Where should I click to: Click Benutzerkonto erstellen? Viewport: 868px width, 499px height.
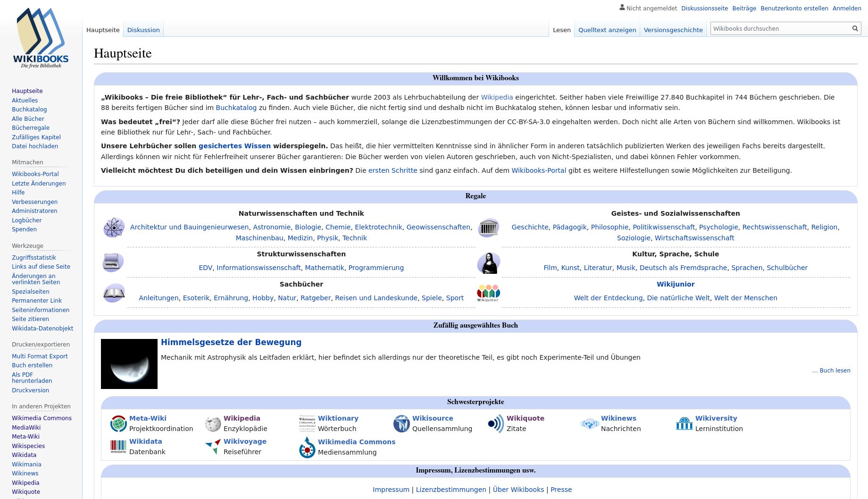click(x=794, y=8)
